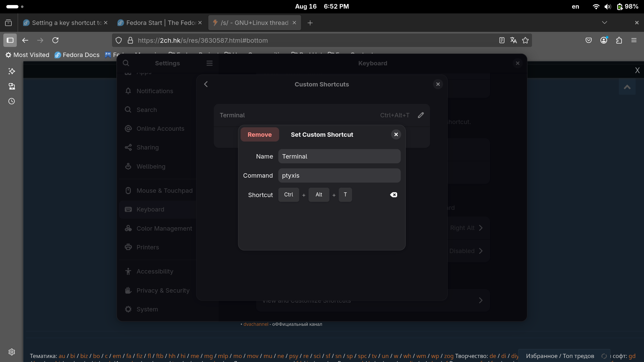Click the browser translate page icon
The image size is (644, 362).
pos(513,40)
